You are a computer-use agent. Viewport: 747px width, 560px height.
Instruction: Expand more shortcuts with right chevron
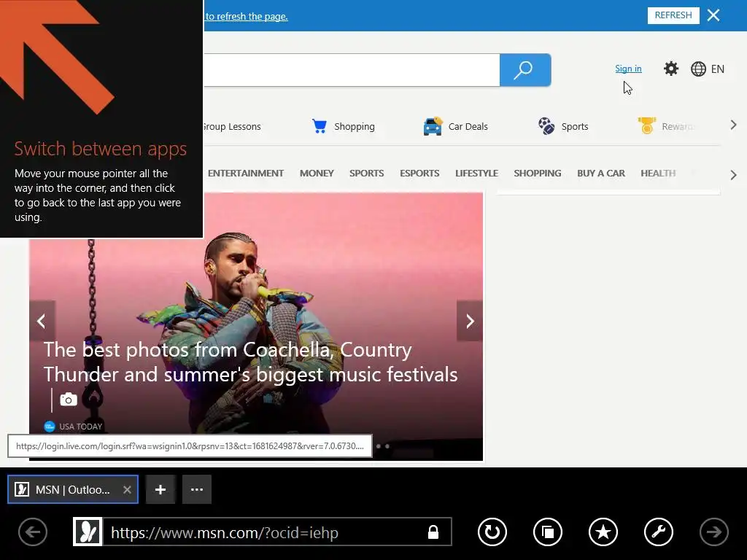tap(733, 125)
